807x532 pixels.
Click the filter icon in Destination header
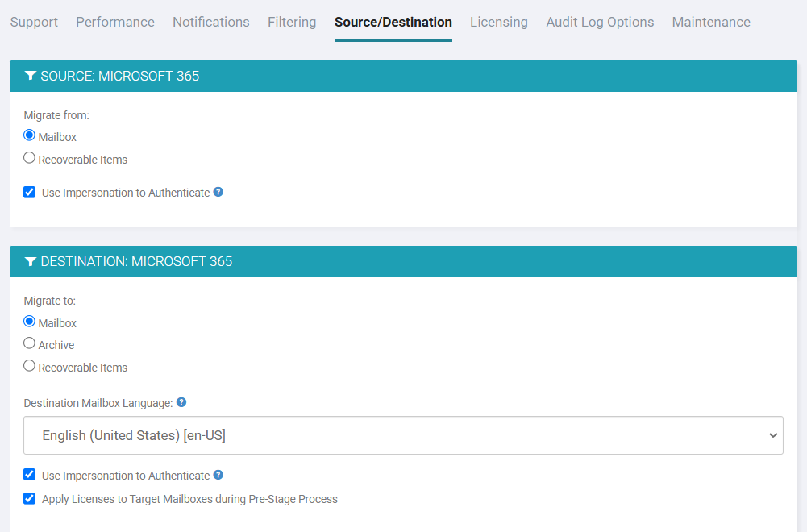pyautogui.click(x=31, y=261)
